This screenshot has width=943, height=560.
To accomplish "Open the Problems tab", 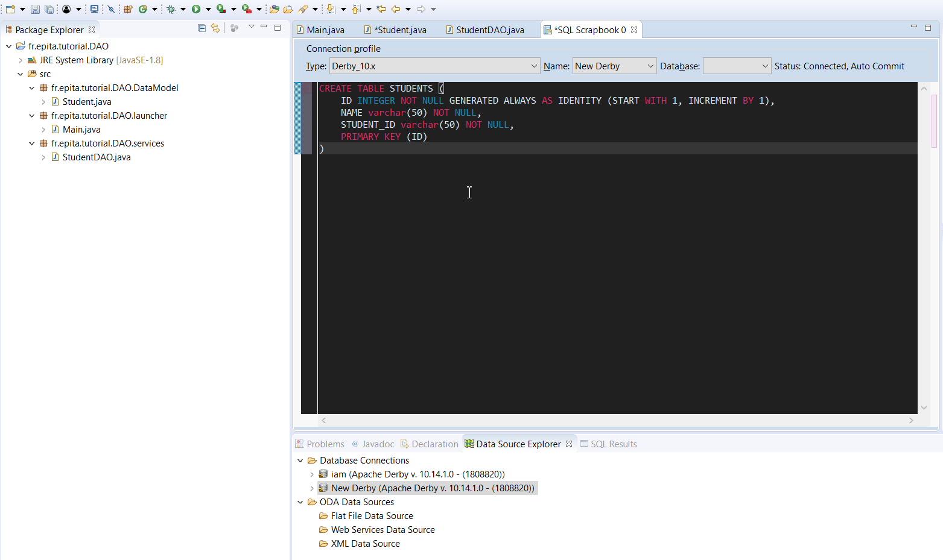I will (x=320, y=444).
